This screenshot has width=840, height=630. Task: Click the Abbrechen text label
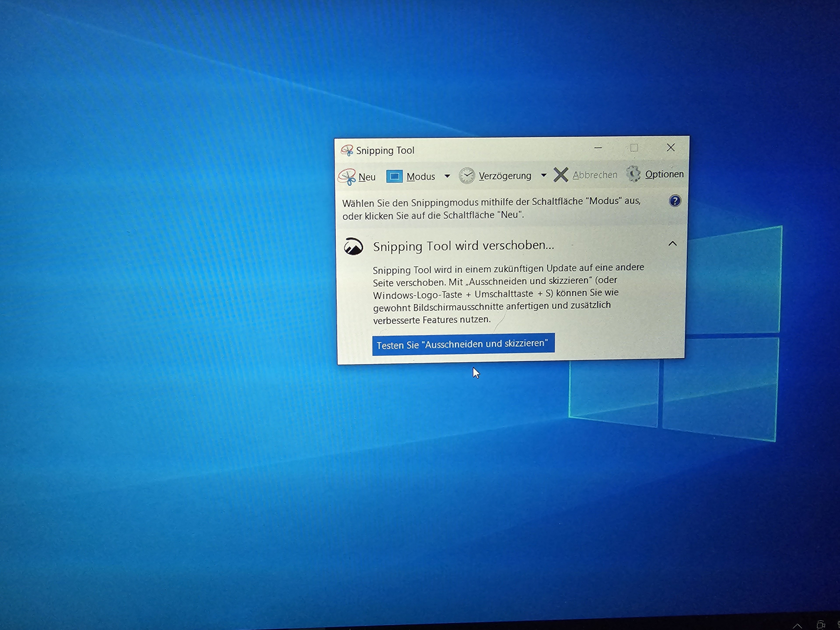click(x=595, y=175)
